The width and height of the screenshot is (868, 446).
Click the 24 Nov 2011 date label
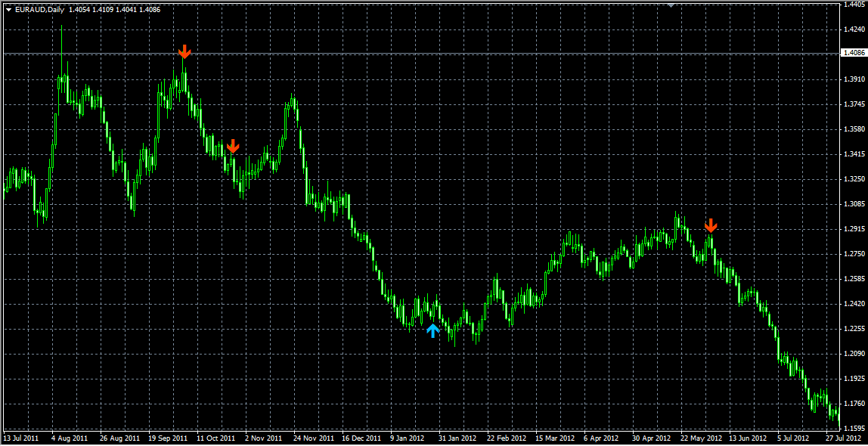coord(313,438)
